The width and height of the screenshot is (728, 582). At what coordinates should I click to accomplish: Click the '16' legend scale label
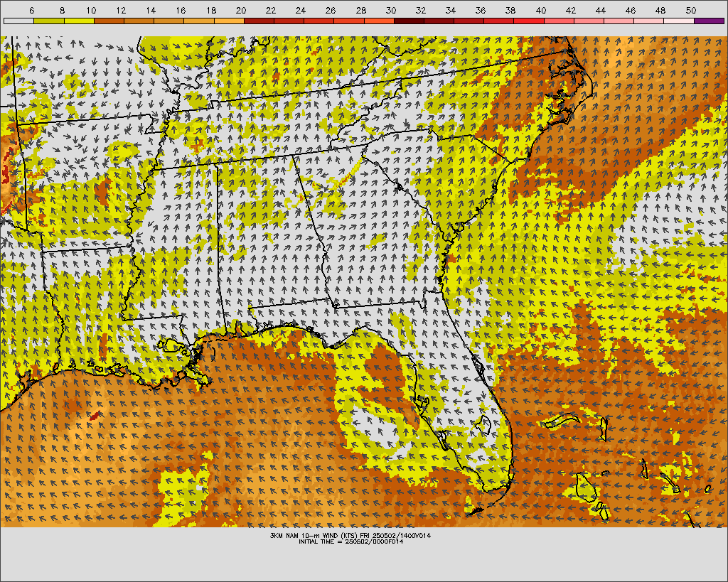[x=181, y=11]
